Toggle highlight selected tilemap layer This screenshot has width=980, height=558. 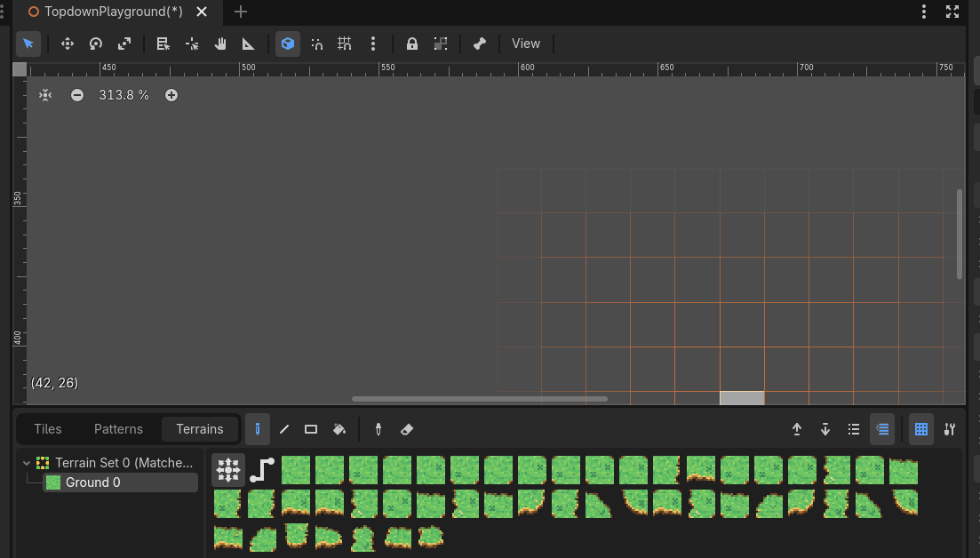[882, 429]
